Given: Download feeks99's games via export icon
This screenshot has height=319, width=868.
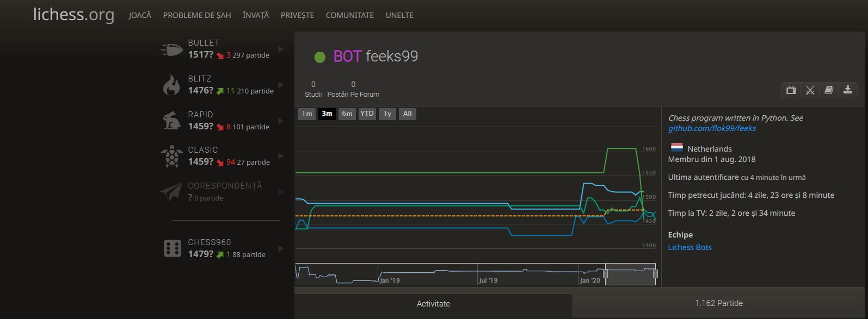Looking at the screenshot, I should click(x=848, y=90).
